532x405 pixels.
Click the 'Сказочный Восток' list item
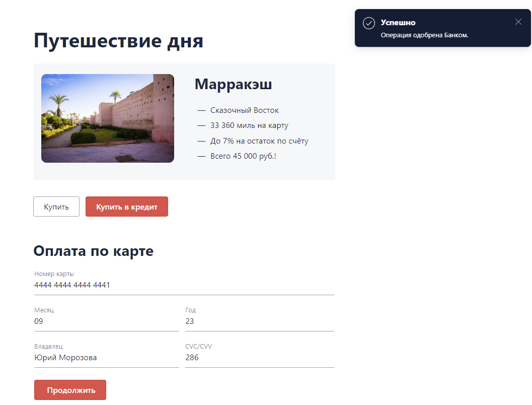click(244, 110)
